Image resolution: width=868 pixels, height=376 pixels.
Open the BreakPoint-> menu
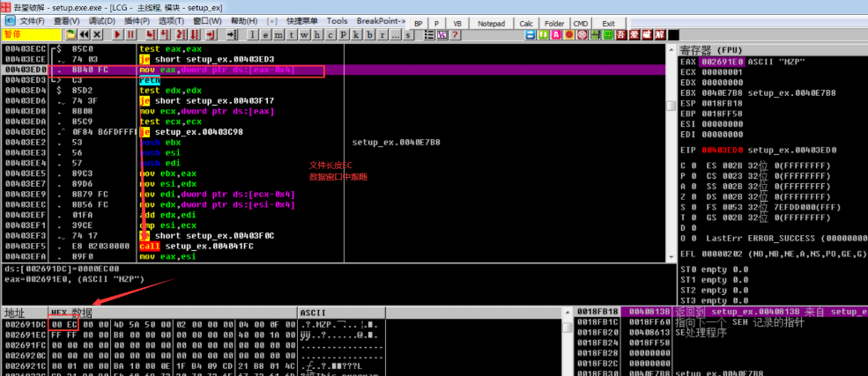[x=381, y=21]
